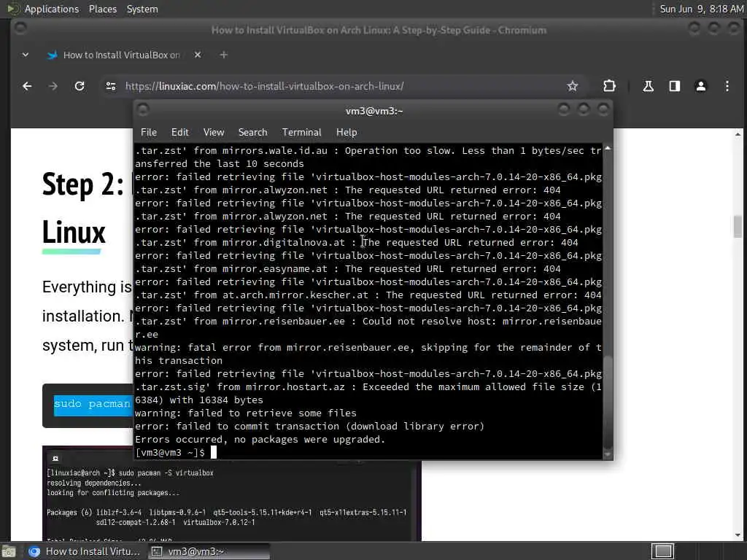The image size is (747, 560).
Task: Click 'Step 2:' heading text on the page
Action: [x=83, y=184]
